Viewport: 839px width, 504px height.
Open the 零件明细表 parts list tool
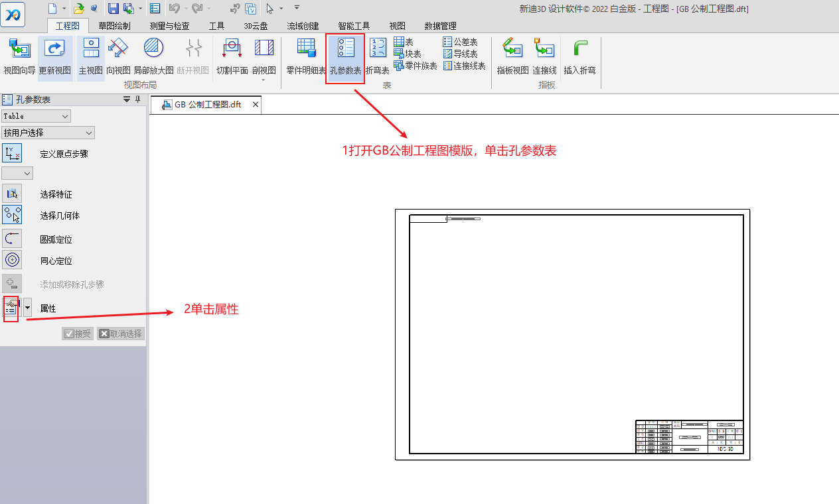coord(306,56)
